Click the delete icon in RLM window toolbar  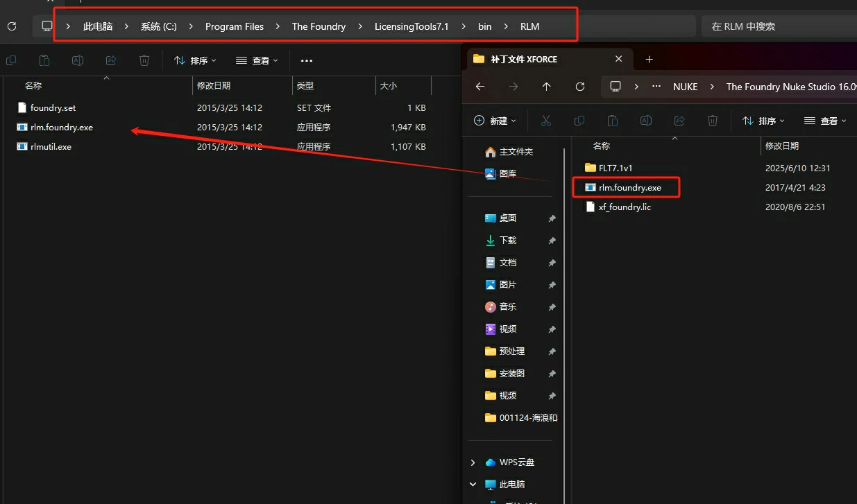click(x=144, y=60)
